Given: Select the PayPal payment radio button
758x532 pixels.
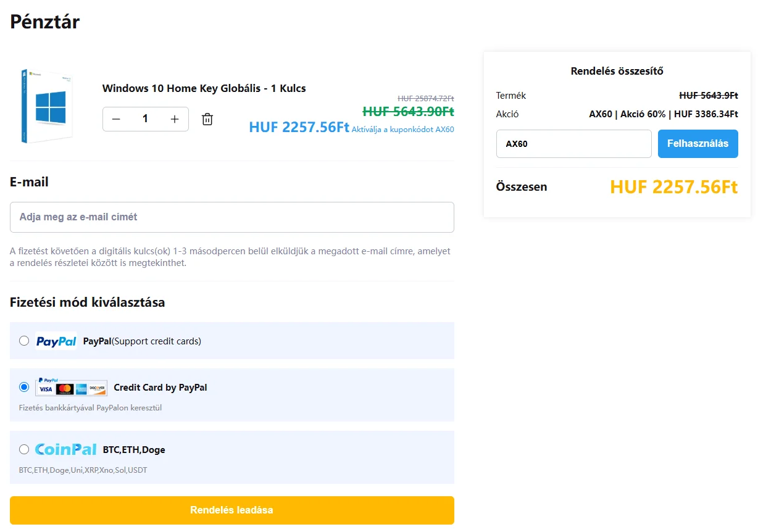Looking at the screenshot, I should tap(24, 341).
